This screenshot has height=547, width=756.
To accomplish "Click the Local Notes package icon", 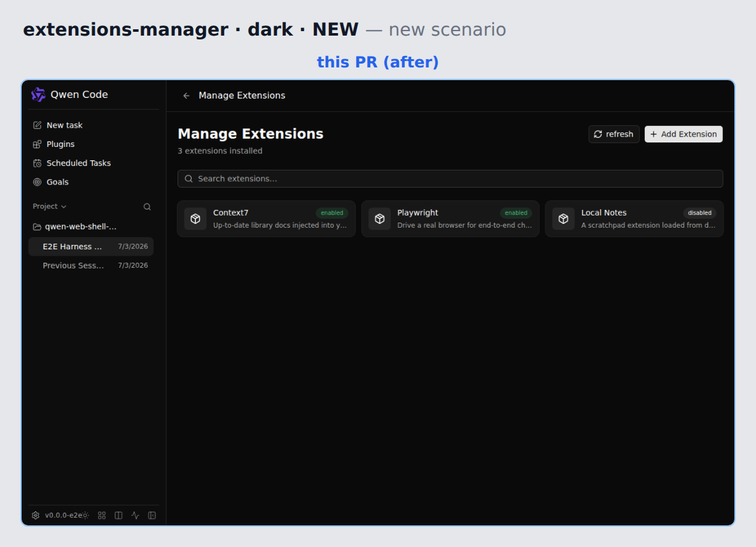I will click(563, 219).
